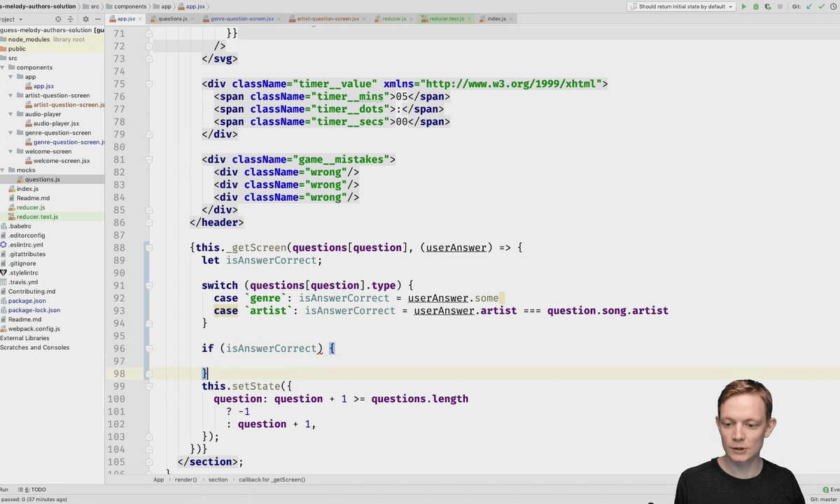Fold the switch block at line 91
The image size is (840, 504).
pyautogui.click(x=148, y=286)
